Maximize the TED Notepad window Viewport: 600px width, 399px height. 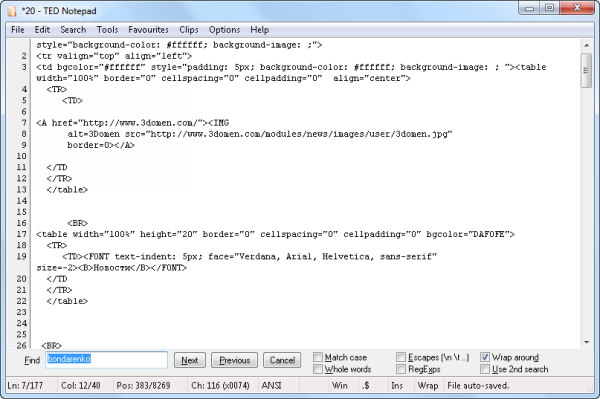549,8
